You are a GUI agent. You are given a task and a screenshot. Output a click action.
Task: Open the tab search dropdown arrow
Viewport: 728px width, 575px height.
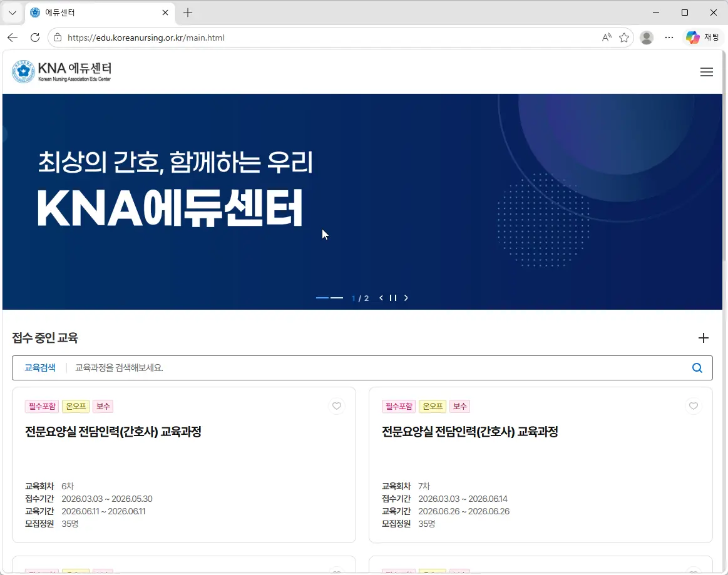[x=13, y=13]
